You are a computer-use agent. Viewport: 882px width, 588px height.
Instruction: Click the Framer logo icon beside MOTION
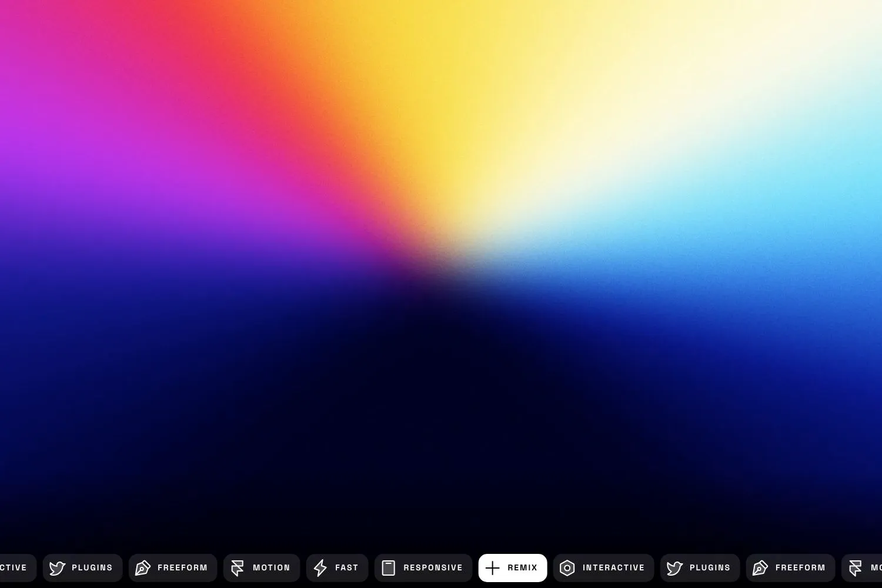pos(238,568)
